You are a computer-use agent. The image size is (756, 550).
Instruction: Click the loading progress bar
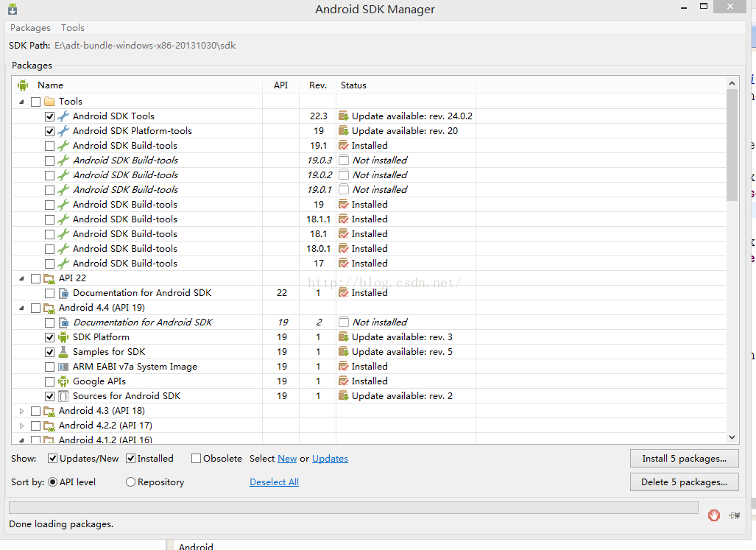[353, 507]
